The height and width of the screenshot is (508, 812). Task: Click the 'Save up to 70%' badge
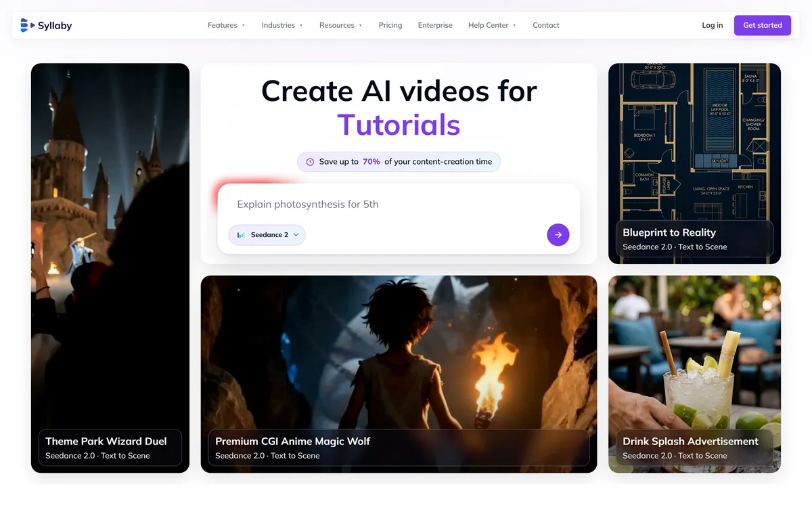[399, 162]
